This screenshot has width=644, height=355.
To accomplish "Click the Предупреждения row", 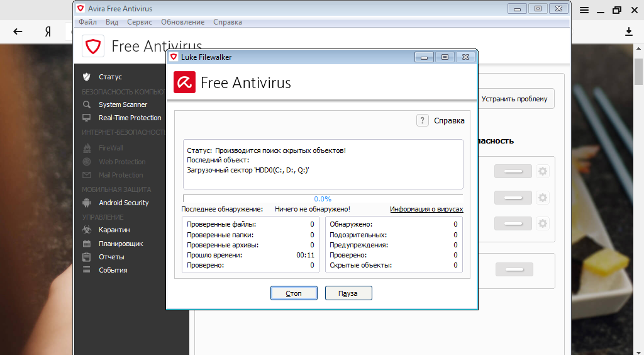I will [394, 245].
